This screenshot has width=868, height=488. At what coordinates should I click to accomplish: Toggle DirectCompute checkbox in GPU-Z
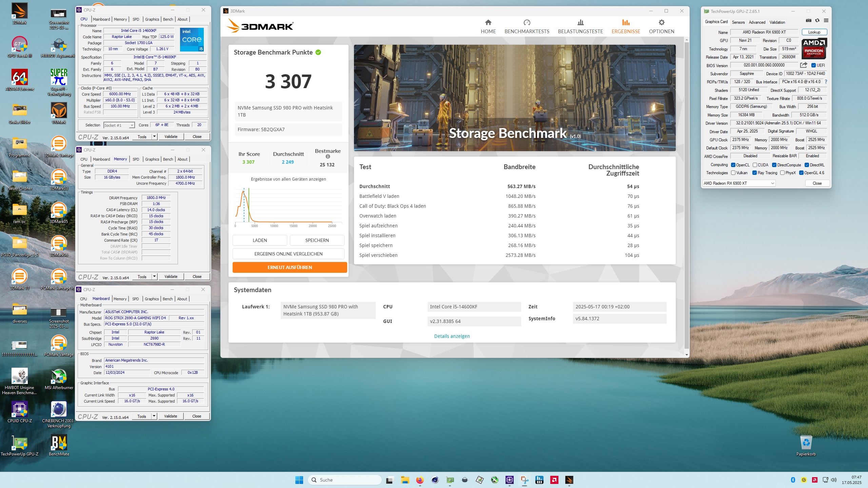[774, 165]
